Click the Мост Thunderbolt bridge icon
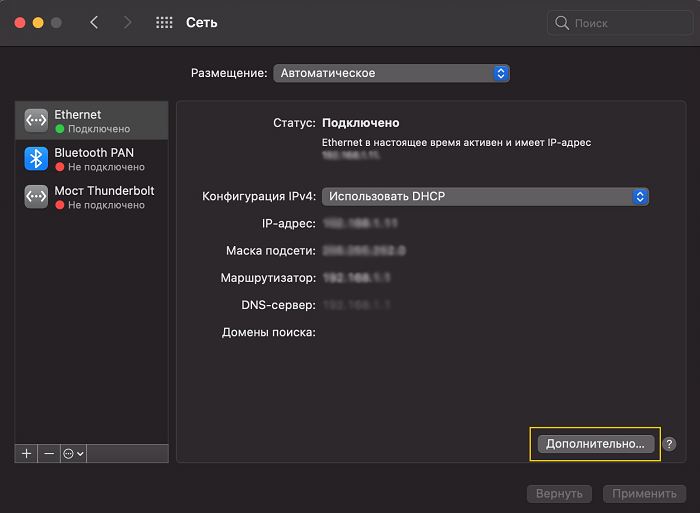This screenshot has height=513, width=700. click(36, 197)
